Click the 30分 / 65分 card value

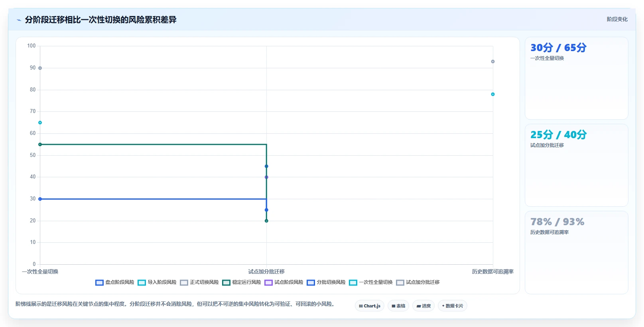tap(558, 48)
